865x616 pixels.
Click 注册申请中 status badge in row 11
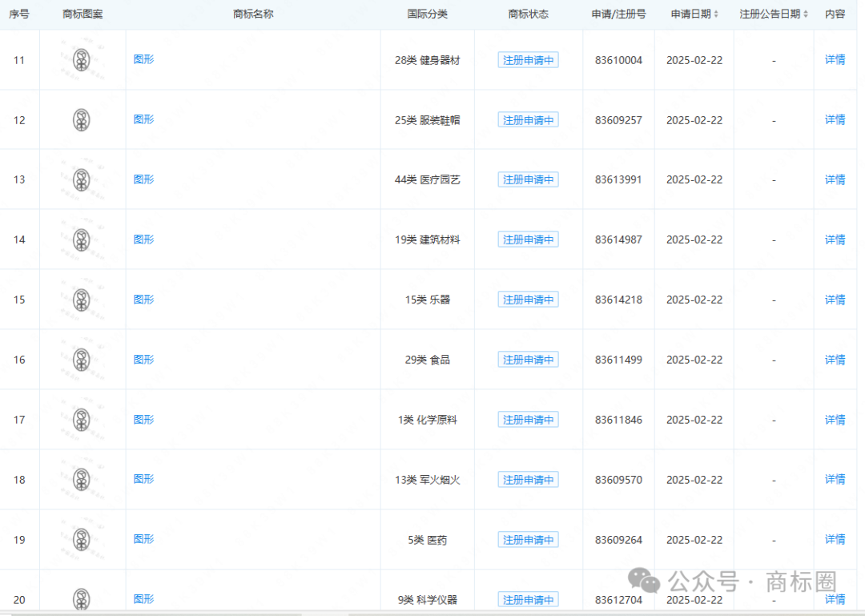click(x=528, y=60)
